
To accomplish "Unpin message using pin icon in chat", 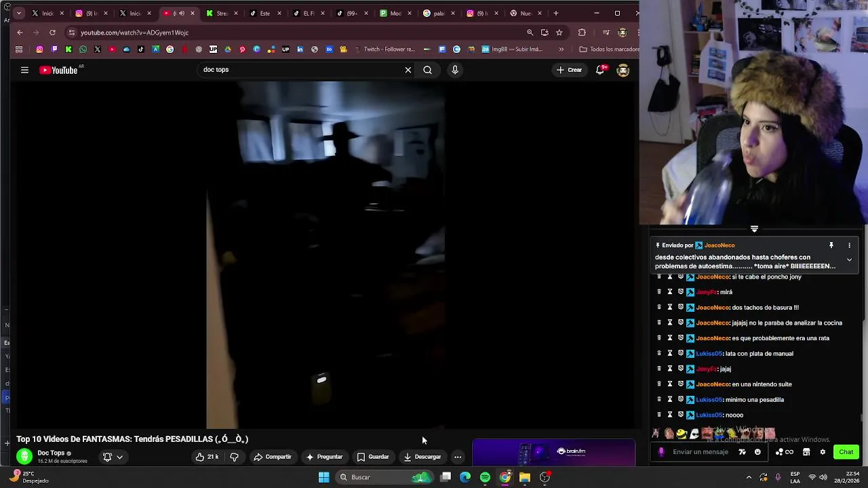I will pos(831,245).
